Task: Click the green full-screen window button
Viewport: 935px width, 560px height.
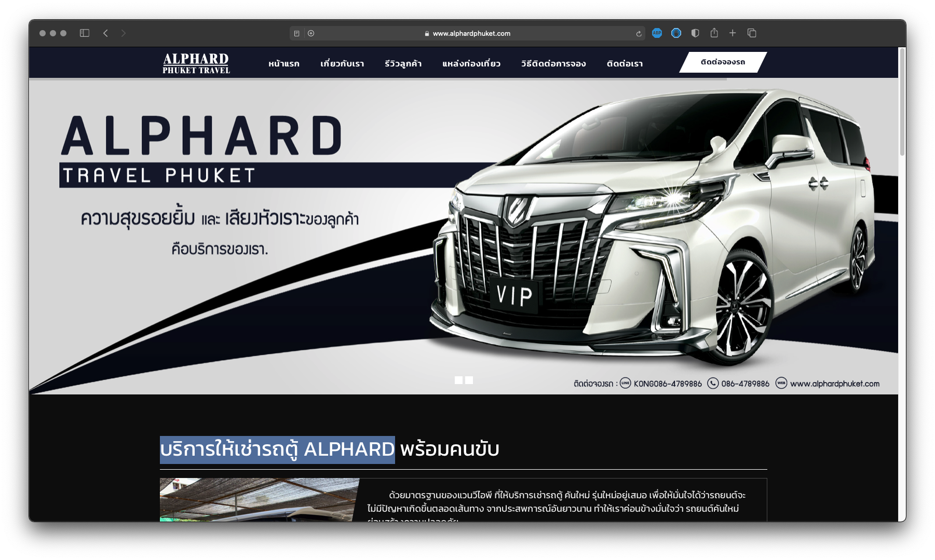Action: pos(63,33)
